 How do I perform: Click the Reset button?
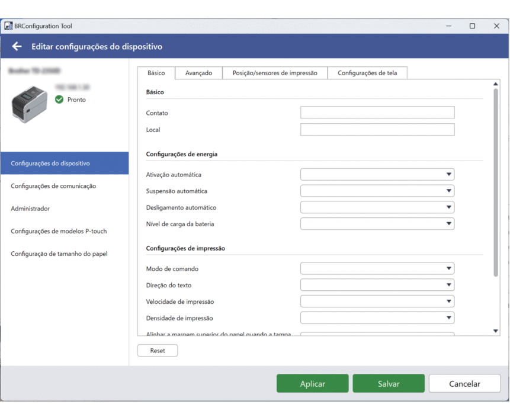click(x=158, y=350)
